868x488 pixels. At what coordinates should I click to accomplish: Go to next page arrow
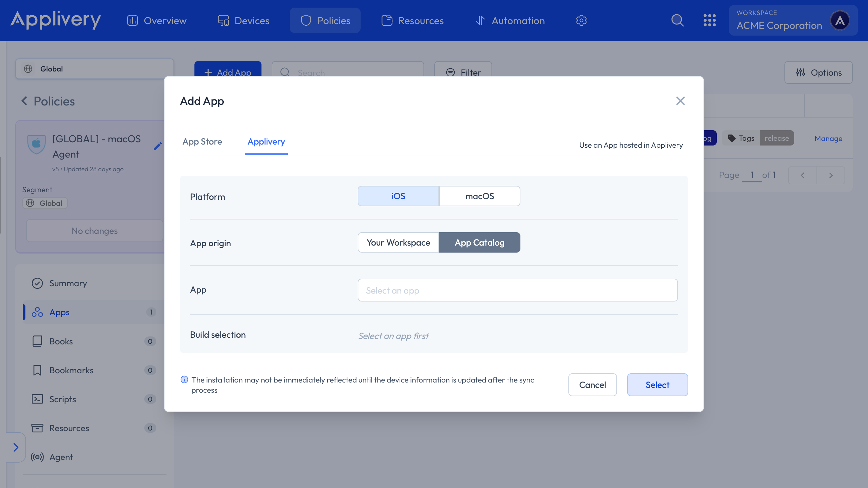tap(831, 175)
